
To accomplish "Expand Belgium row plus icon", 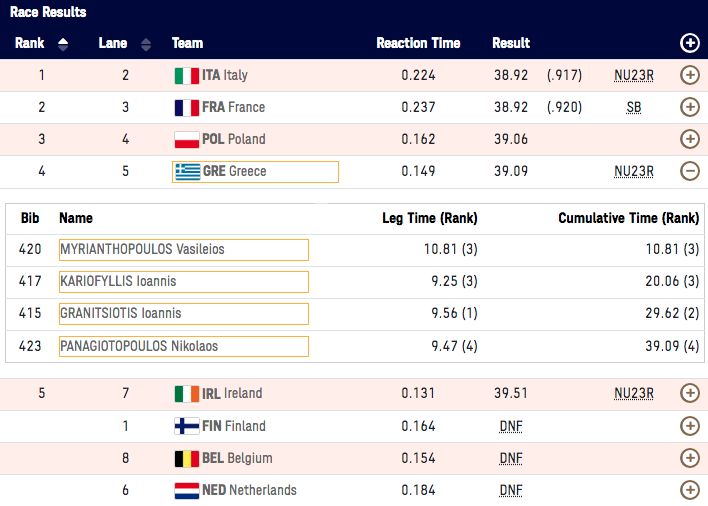I will tap(689, 458).
